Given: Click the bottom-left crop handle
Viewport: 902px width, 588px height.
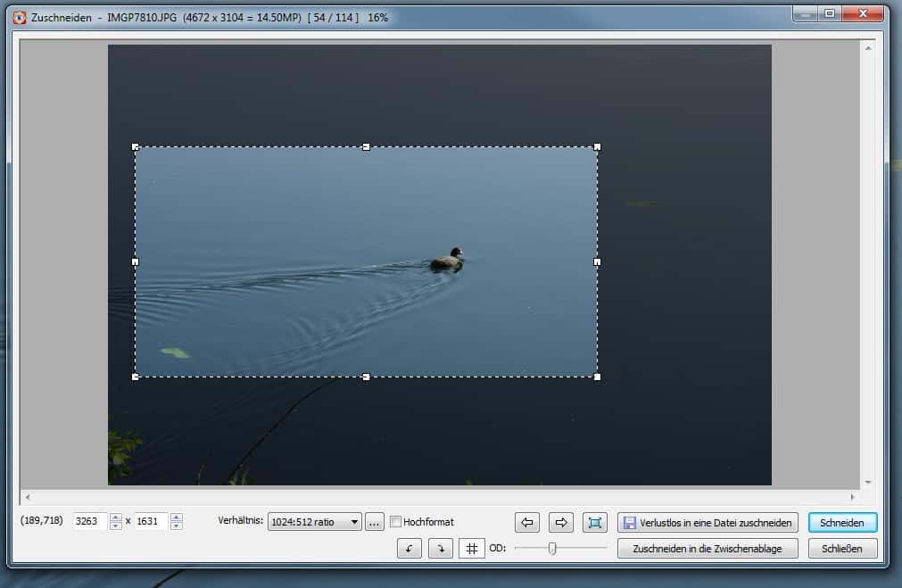Looking at the screenshot, I should click(136, 377).
